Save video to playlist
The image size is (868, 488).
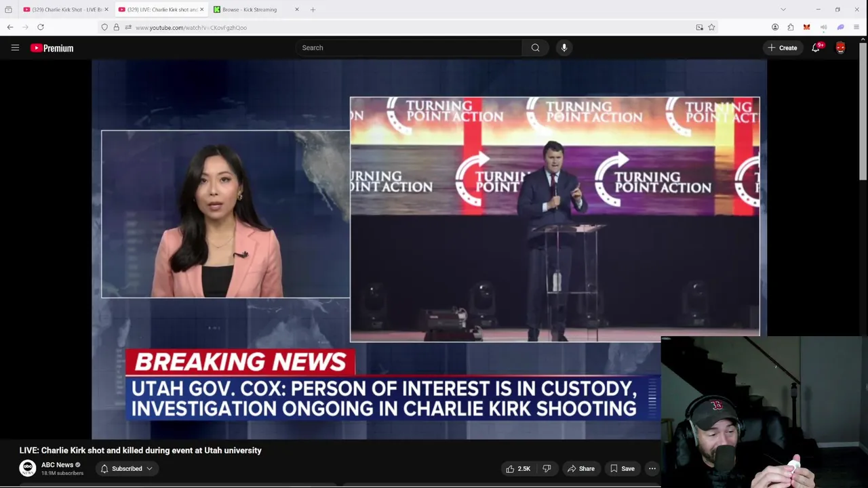point(622,468)
